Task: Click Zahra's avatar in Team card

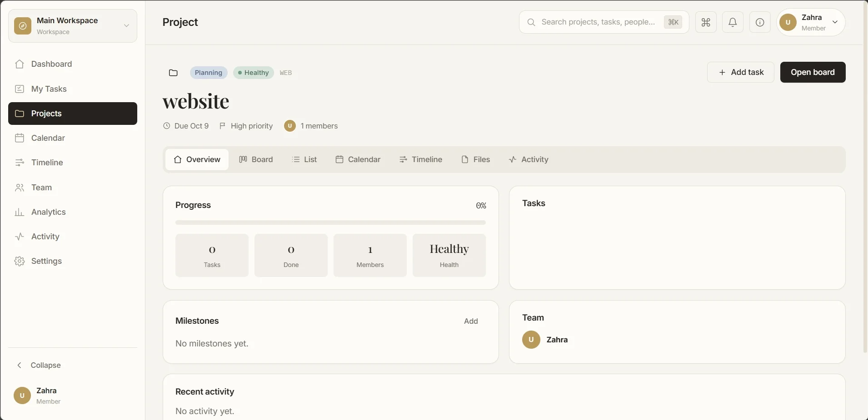Action: (x=531, y=340)
